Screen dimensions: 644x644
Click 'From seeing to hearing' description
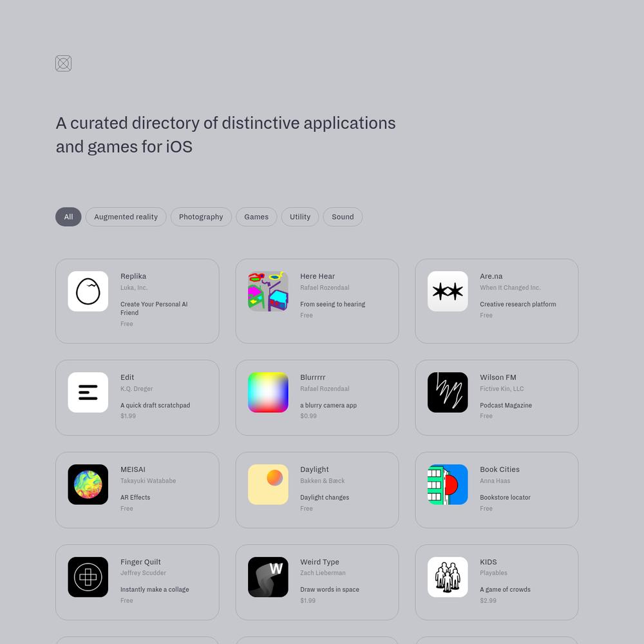pyautogui.click(x=333, y=304)
